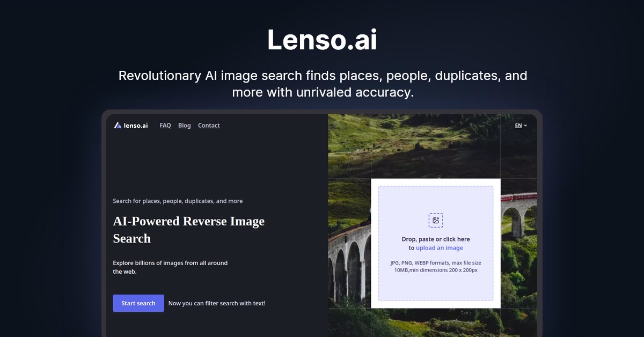Click the red train on the bridge
Viewport: 644px width, 337px height.
coord(518,196)
